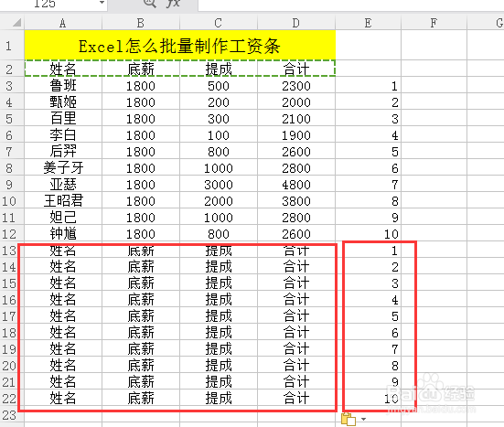Click the name cell '王昭君'
The height and width of the screenshot is (427, 504).
(x=63, y=201)
